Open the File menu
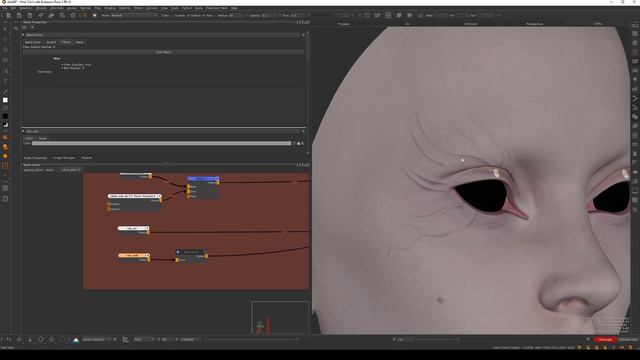This screenshot has height=360, width=640. point(5,8)
